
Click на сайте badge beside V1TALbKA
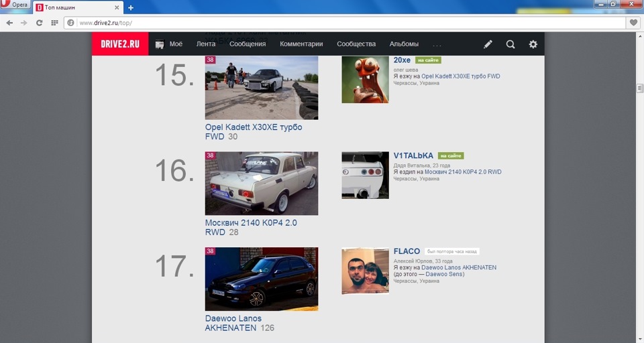(451, 156)
